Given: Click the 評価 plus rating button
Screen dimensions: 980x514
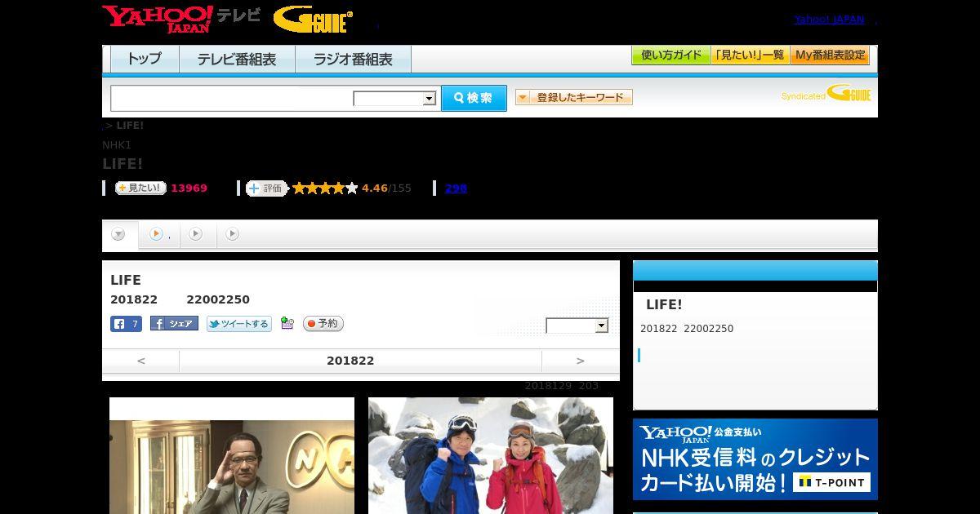Looking at the screenshot, I should pyautogui.click(x=266, y=188).
